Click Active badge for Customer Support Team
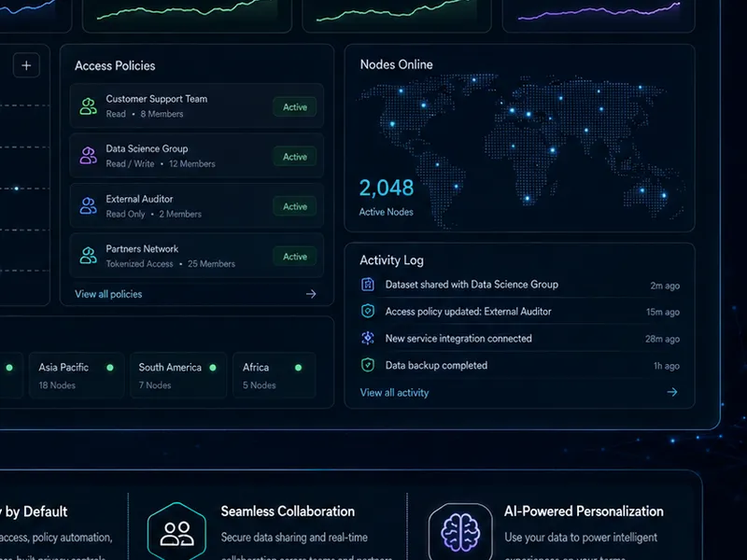The width and height of the screenshot is (747, 560). point(295,107)
